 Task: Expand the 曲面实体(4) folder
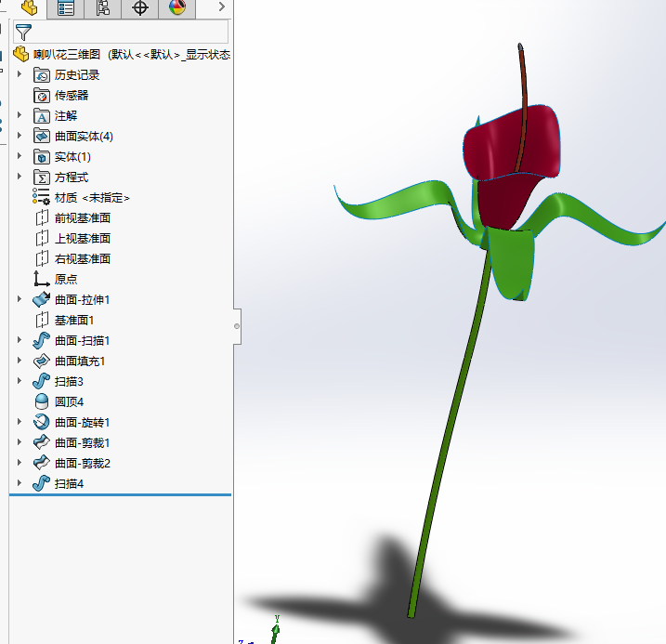click(19, 136)
